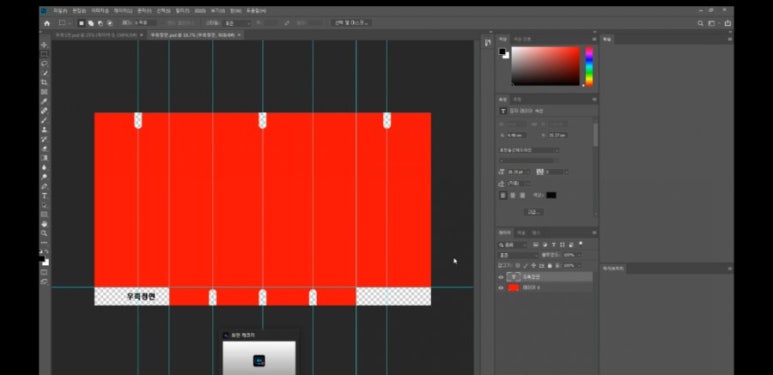Select the Move tool

[x=44, y=45]
